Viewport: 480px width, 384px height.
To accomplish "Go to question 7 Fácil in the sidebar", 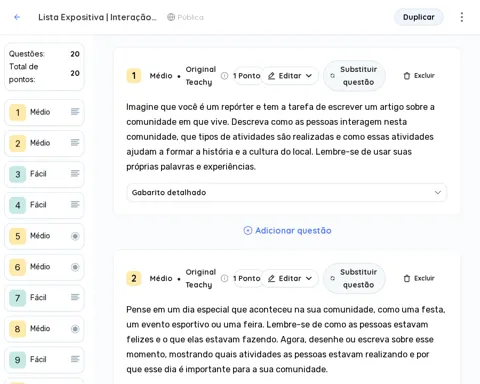I will [x=44, y=298].
